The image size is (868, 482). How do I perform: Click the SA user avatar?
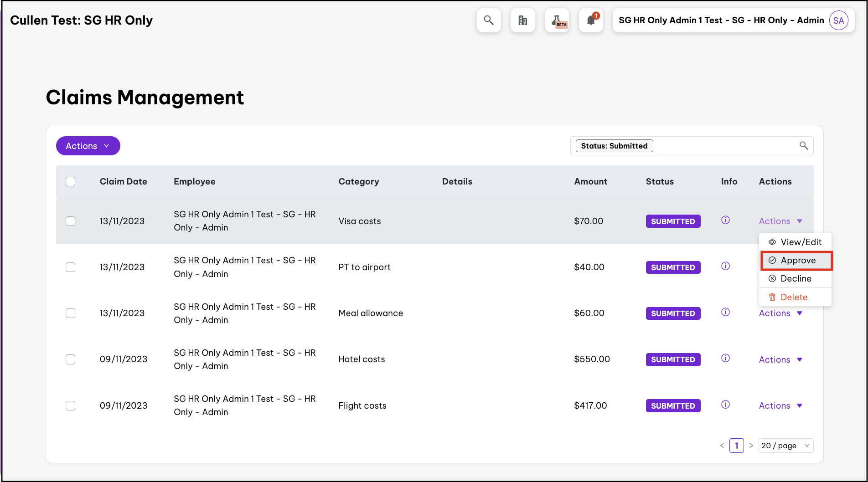(x=838, y=21)
